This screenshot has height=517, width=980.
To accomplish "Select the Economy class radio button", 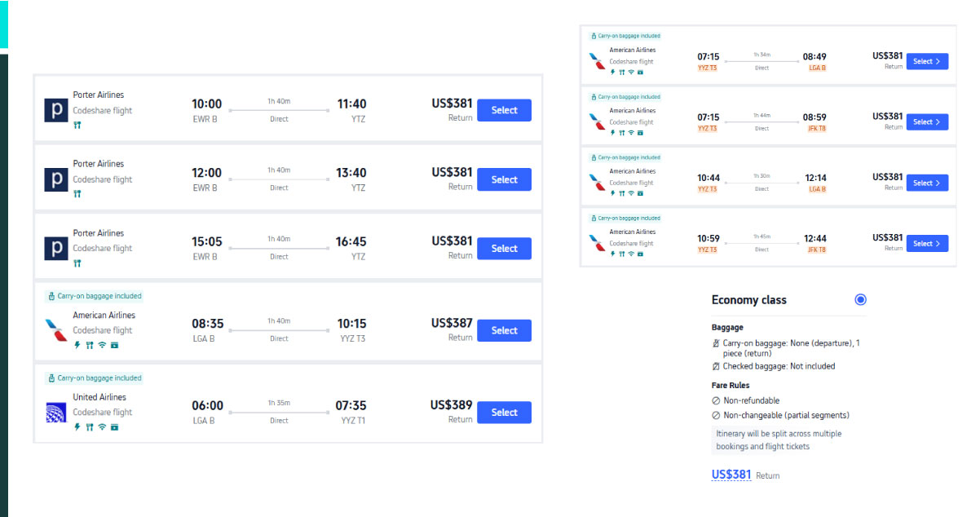I will (860, 300).
